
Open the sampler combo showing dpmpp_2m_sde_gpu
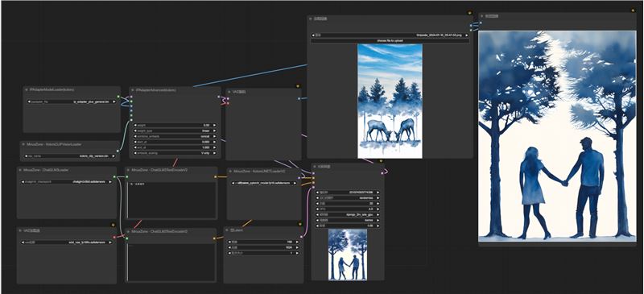point(348,214)
